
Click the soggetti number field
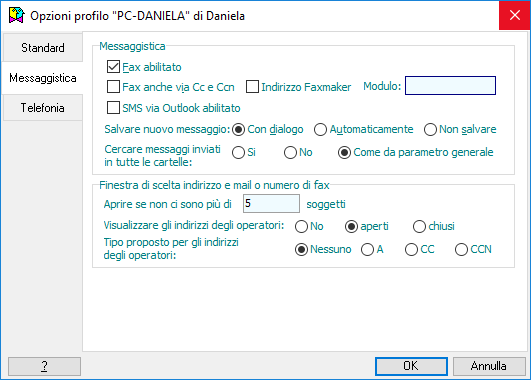pyautogui.click(x=271, y=204)
